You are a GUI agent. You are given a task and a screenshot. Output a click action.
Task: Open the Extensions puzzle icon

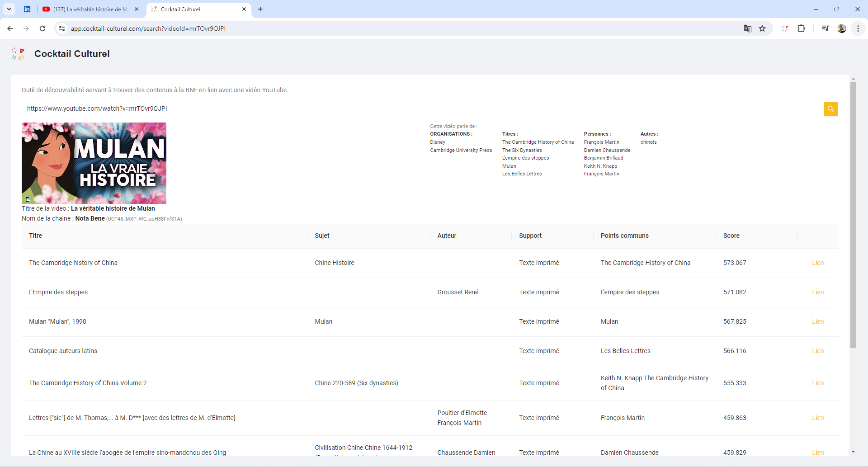(x=801, y=28)
